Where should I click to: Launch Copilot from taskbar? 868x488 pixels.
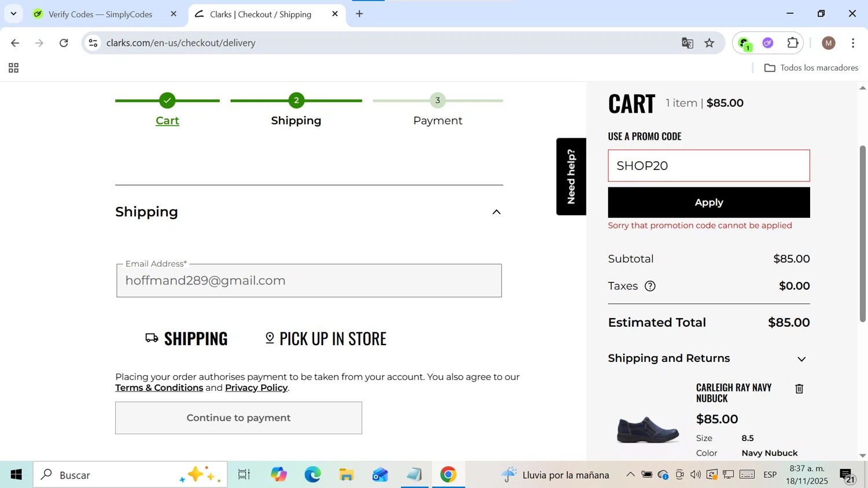279,475
